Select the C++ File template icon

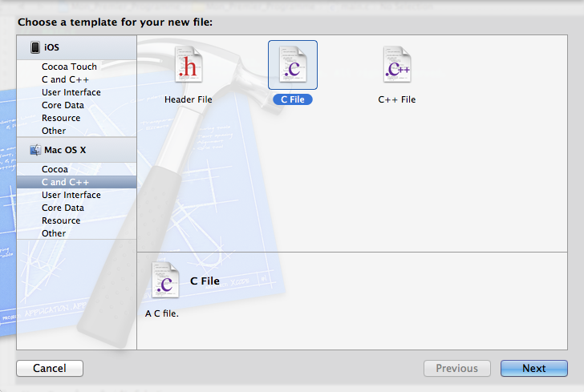397,64
